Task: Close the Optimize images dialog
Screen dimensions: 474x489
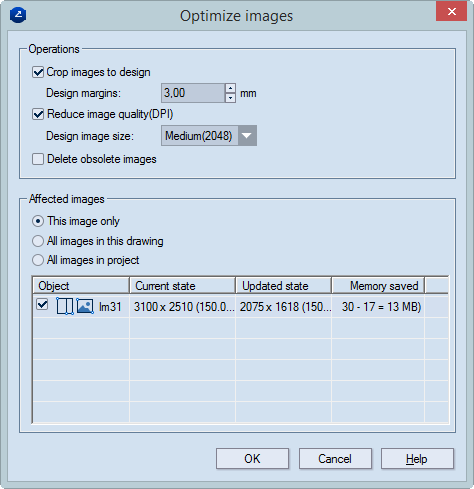Action: (x=451, y=12)
